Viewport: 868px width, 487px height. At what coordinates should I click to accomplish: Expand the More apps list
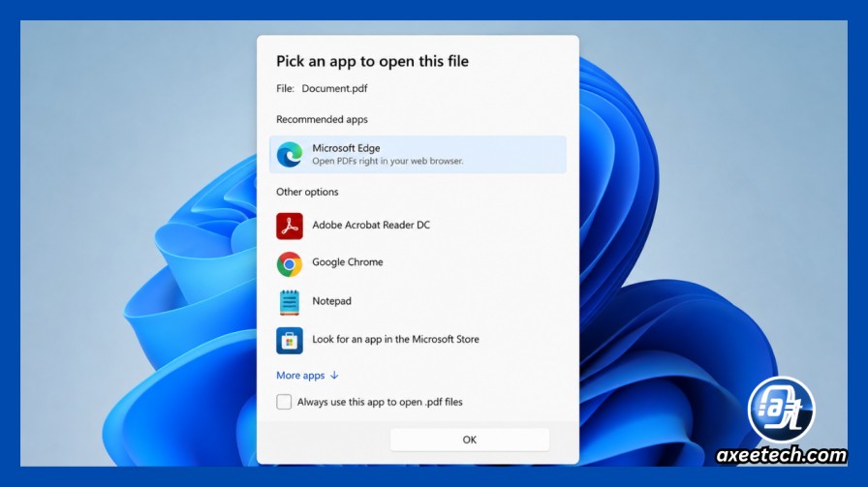(307, 376)
